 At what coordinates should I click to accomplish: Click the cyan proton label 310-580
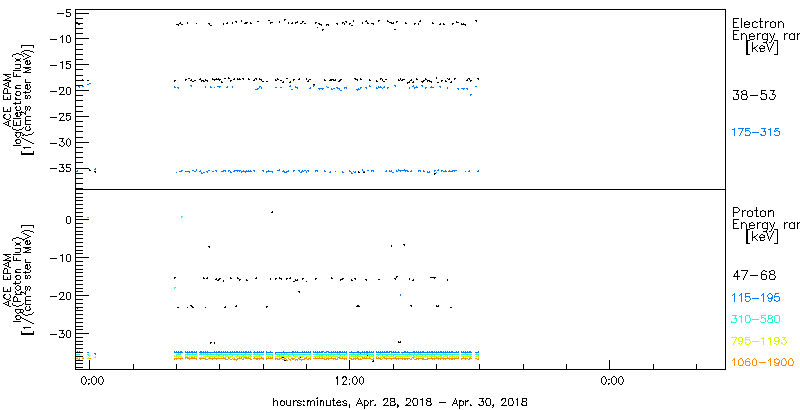click(x=756, y=320)
